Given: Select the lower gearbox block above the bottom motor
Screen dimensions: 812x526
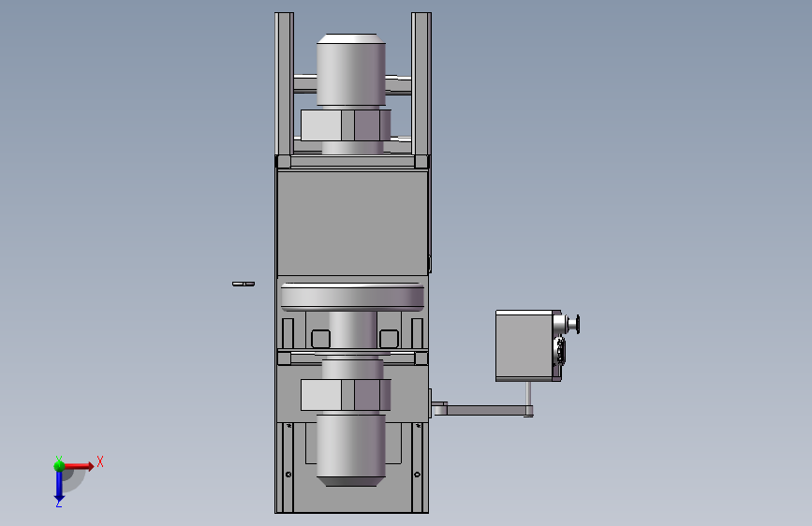Looking at the screenshot, I should point(346,395).
